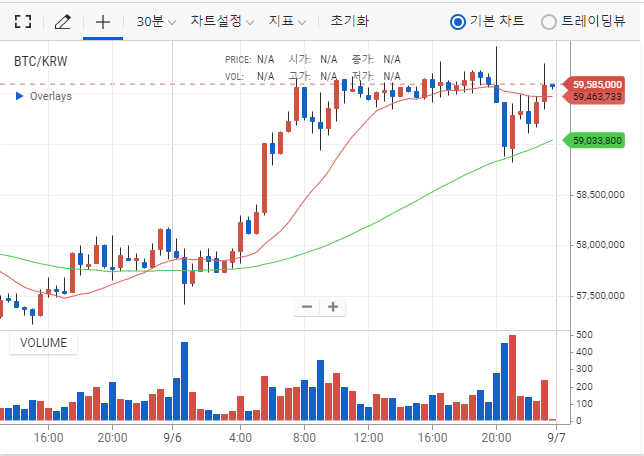The image size is (644, 456).
Task: Click the VOL: N/A readout
Action: (x=249, y=77)
